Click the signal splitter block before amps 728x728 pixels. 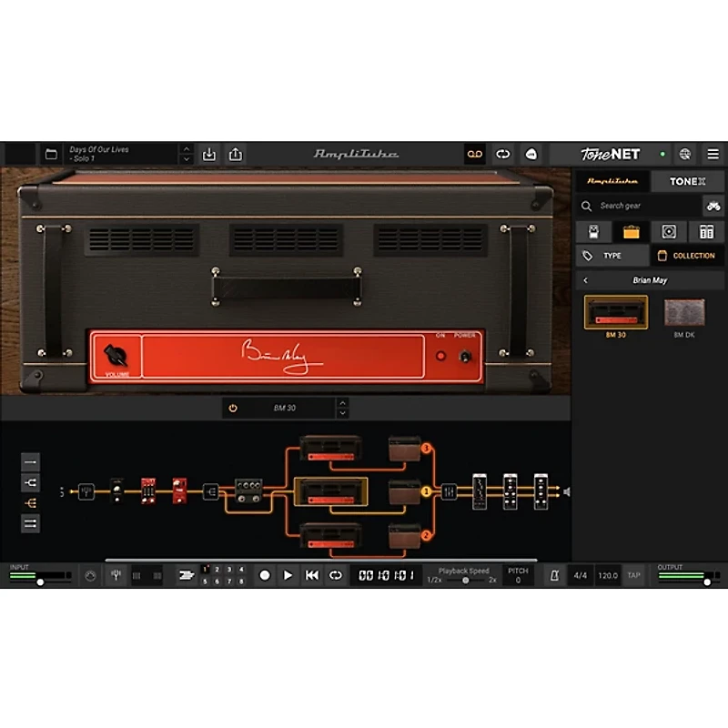tap(211, 491)
